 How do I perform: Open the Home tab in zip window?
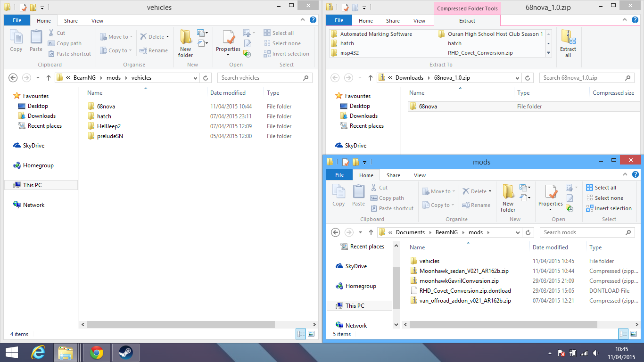click(x=366, y=21)
